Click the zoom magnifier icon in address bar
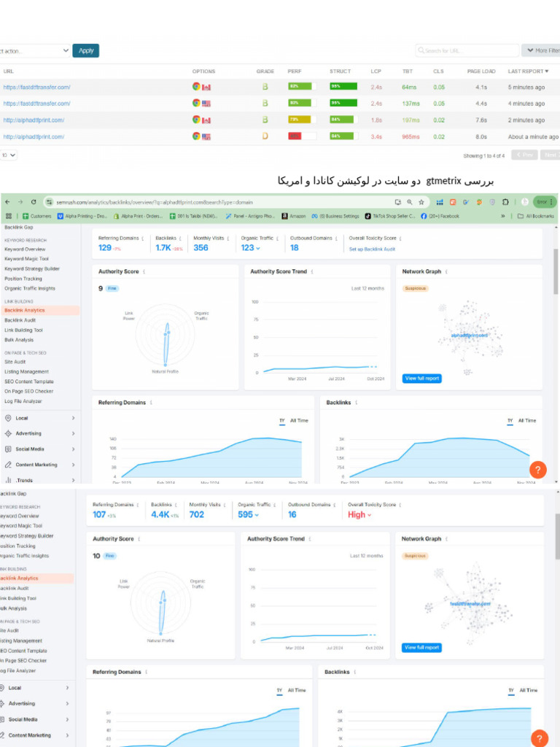 tap(410, 202)
